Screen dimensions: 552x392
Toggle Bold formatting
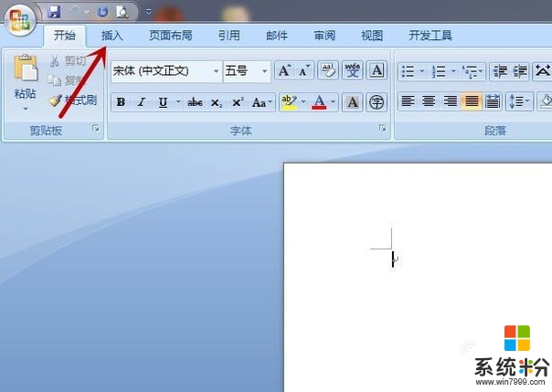121,102
